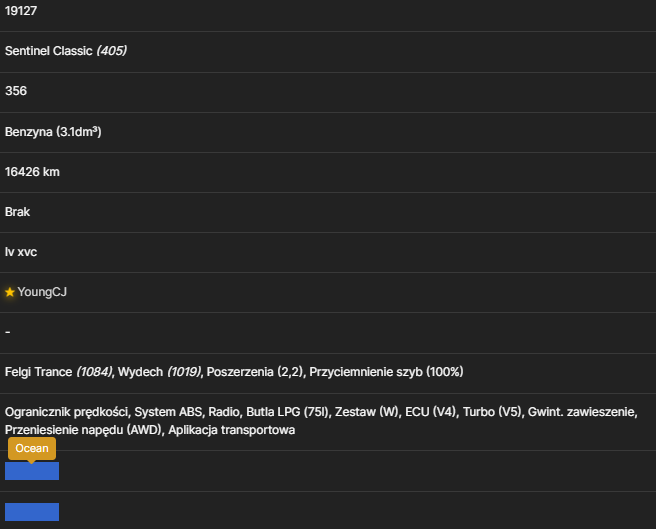Select the vehicle ID 19127 text
656x529 pixels.
(x=21, y=11)
